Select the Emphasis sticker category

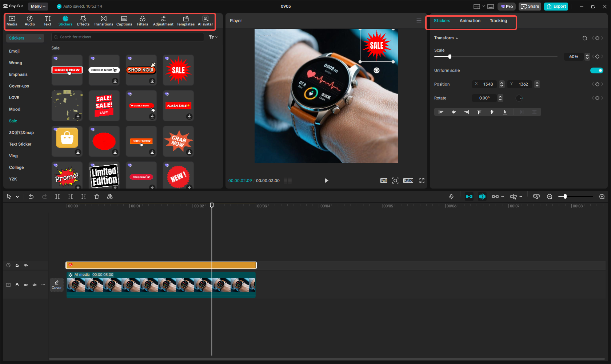click(x=18, y=74)
